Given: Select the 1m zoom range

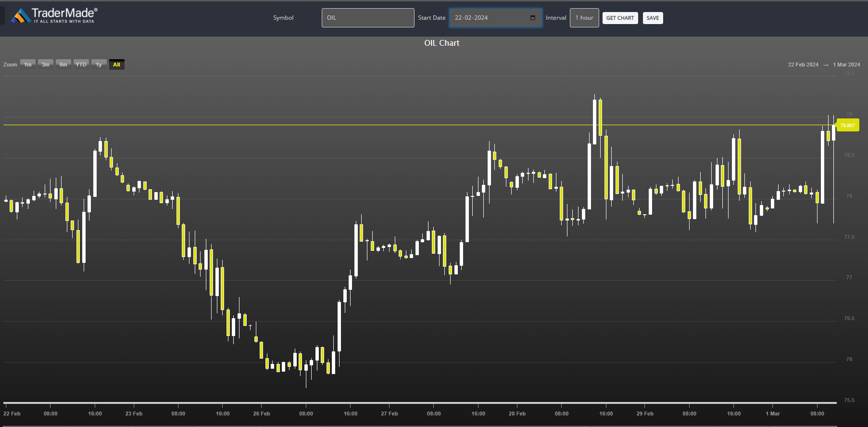Looking at the screenshot, I should point(28,65).
